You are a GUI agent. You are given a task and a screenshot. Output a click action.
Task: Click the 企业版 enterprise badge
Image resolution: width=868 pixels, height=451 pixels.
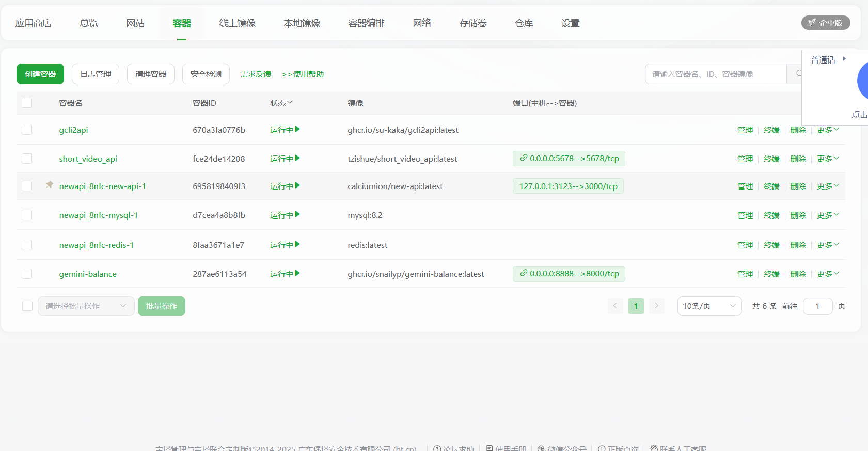click(x=825, y=23)
